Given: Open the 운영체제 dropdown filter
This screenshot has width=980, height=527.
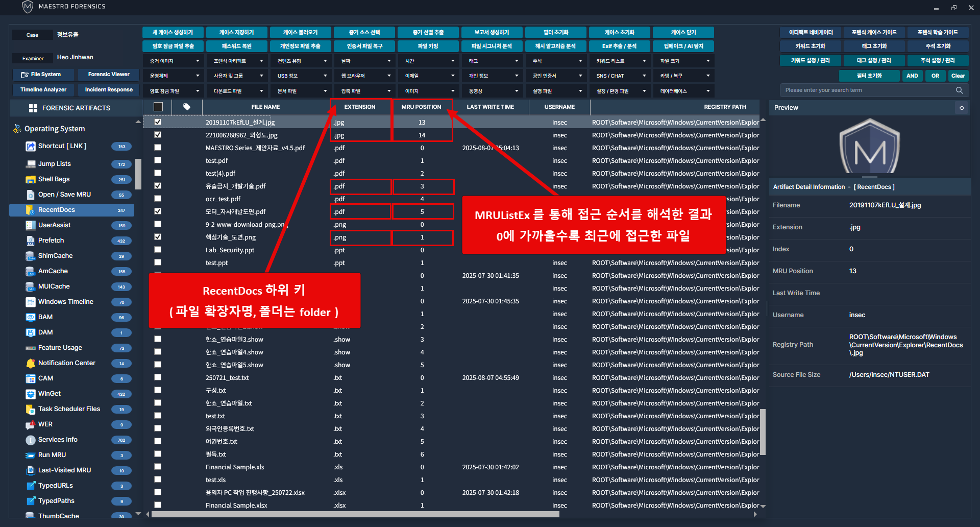Looking at the screenshot, I should [174, 76].
